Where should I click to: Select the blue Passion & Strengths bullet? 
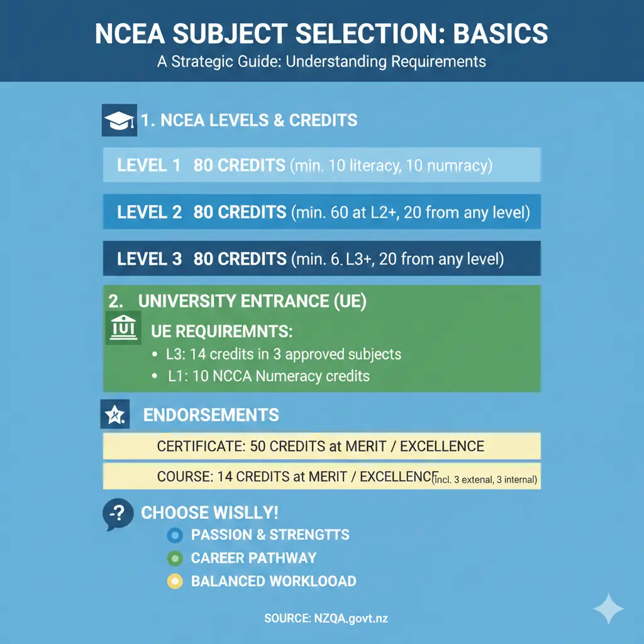tap(174, 536)
